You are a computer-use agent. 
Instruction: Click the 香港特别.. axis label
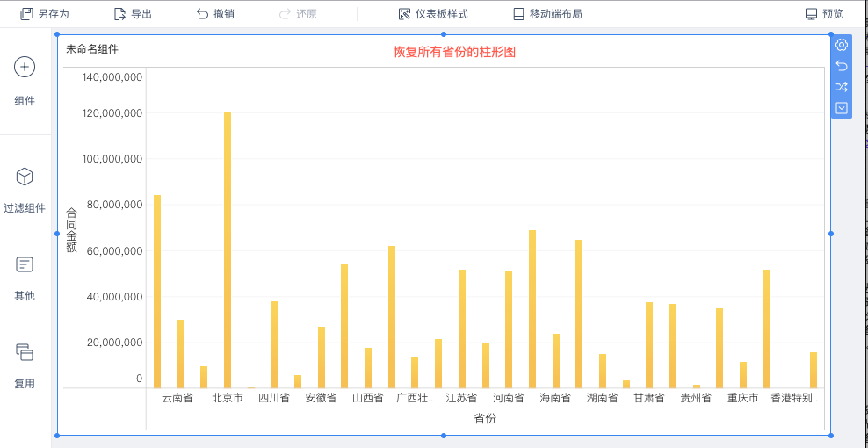click(794, 398)
